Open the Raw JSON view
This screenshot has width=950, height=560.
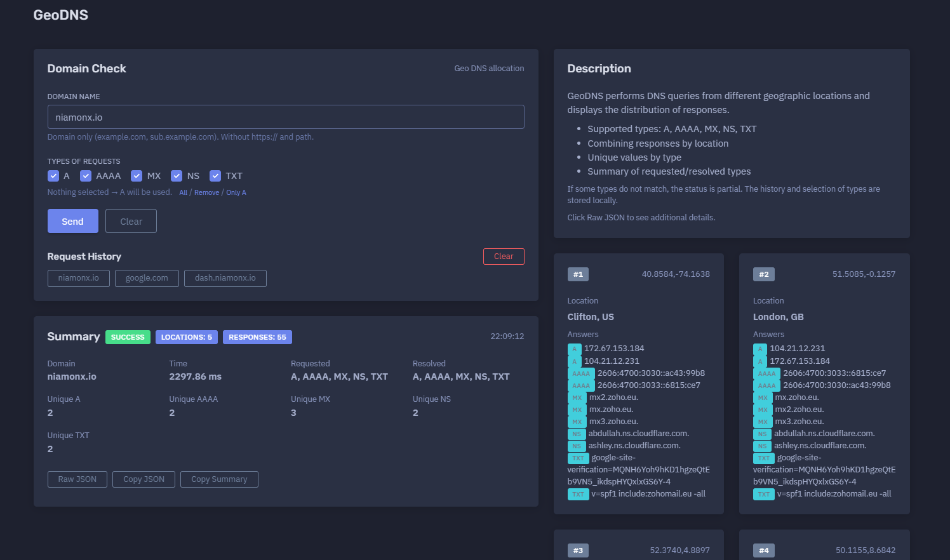(77, 479)
